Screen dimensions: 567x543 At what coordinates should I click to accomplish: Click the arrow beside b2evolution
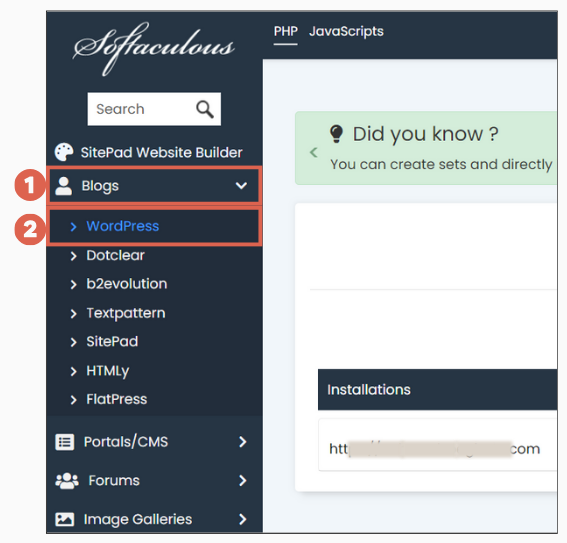pyautogui.click(x=73, y=285)
